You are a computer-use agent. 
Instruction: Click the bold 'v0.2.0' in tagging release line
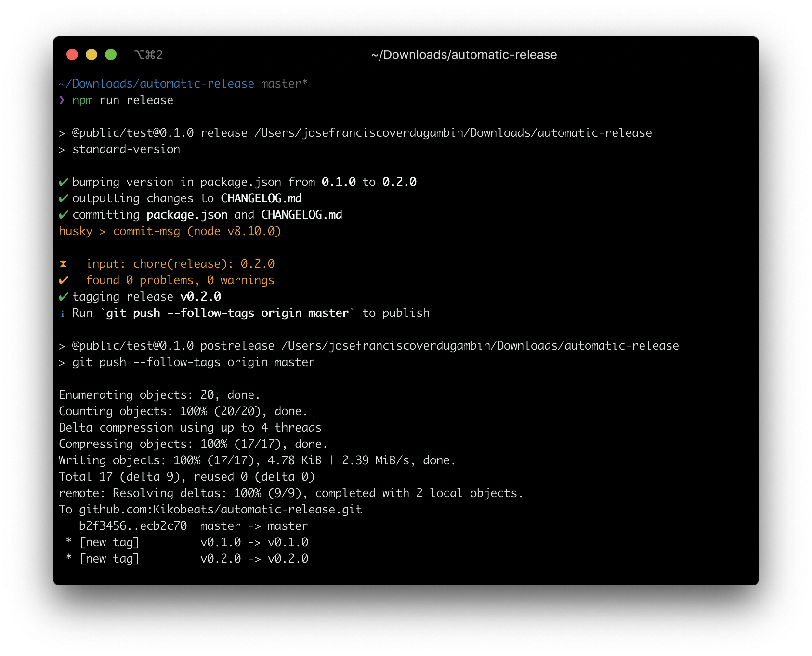tap(201, 297)
